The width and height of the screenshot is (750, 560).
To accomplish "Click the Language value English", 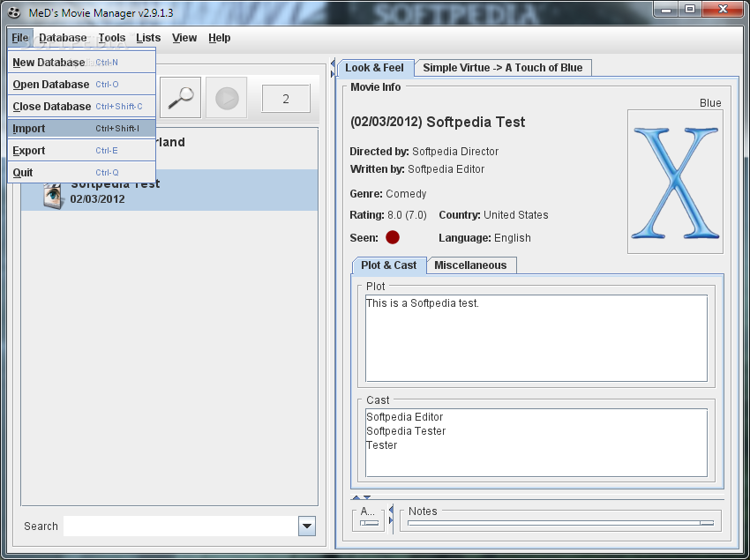I will (x=513, y=238).
